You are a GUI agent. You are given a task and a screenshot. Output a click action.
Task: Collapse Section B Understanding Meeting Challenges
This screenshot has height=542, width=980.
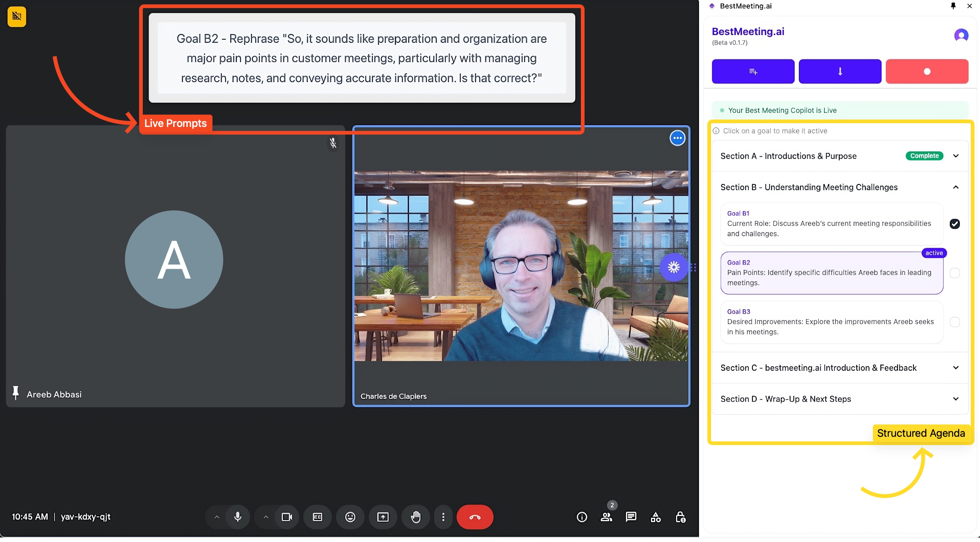(x=956, y=187)
